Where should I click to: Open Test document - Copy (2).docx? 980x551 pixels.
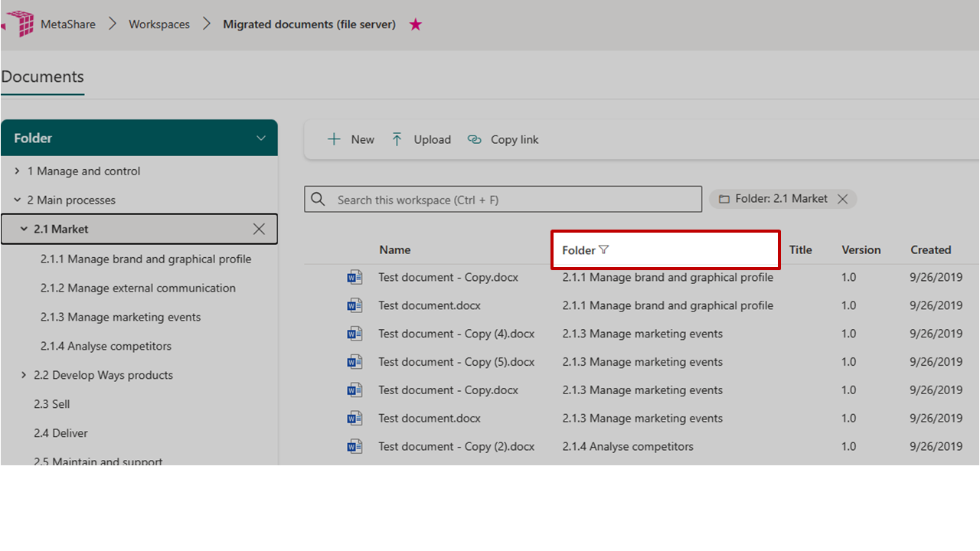456,446
